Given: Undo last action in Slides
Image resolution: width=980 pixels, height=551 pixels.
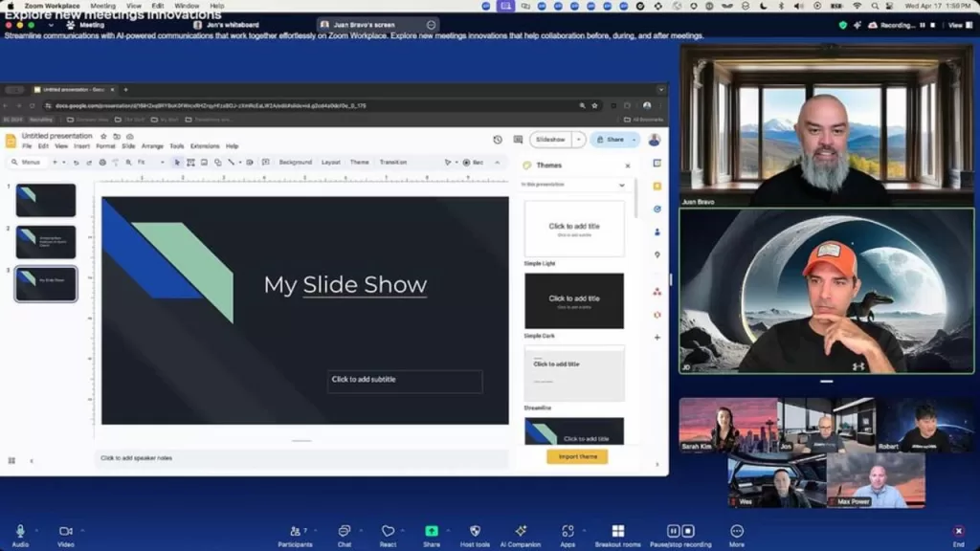Looking at the screenshot, I should (77, 163).
